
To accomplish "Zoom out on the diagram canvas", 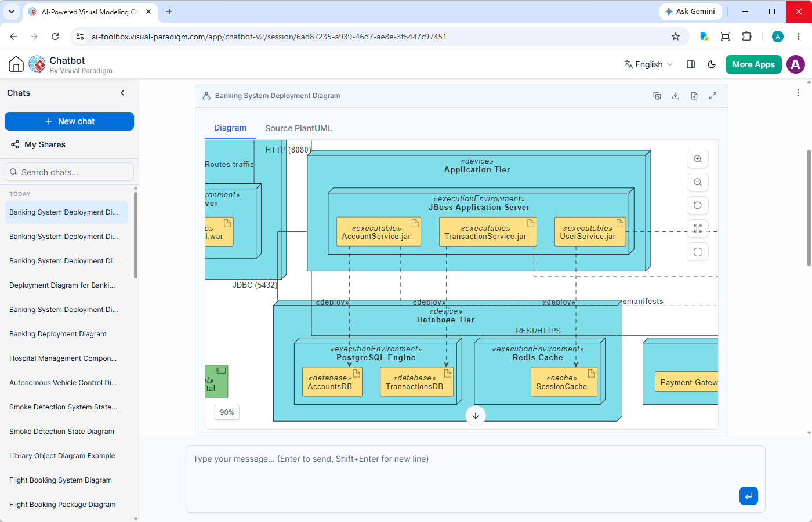I will click(x=698, y=182).
